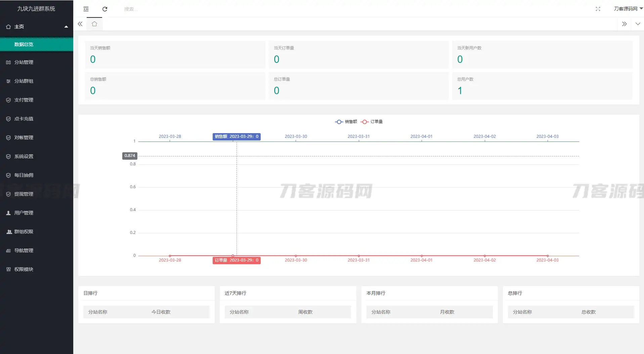Select the 支付管理 sidebar icon
This screenshot has width=644, height=354.
tap(8, 100)
